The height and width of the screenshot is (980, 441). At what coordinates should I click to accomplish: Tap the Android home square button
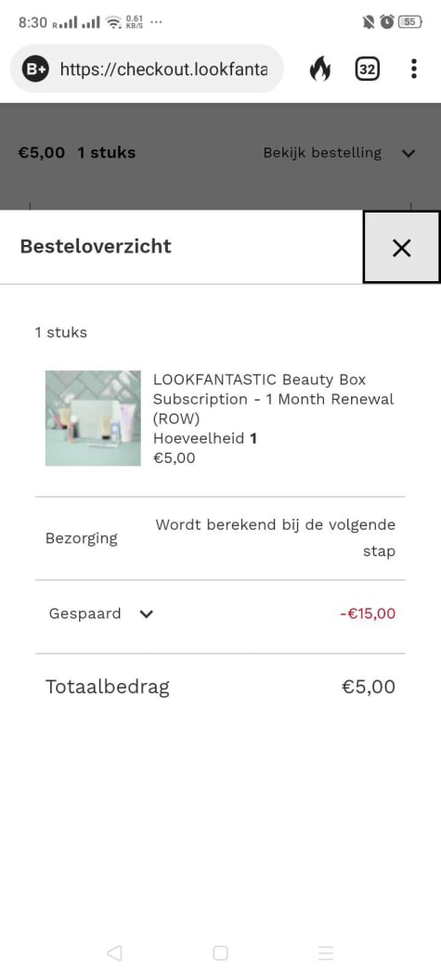220,952
